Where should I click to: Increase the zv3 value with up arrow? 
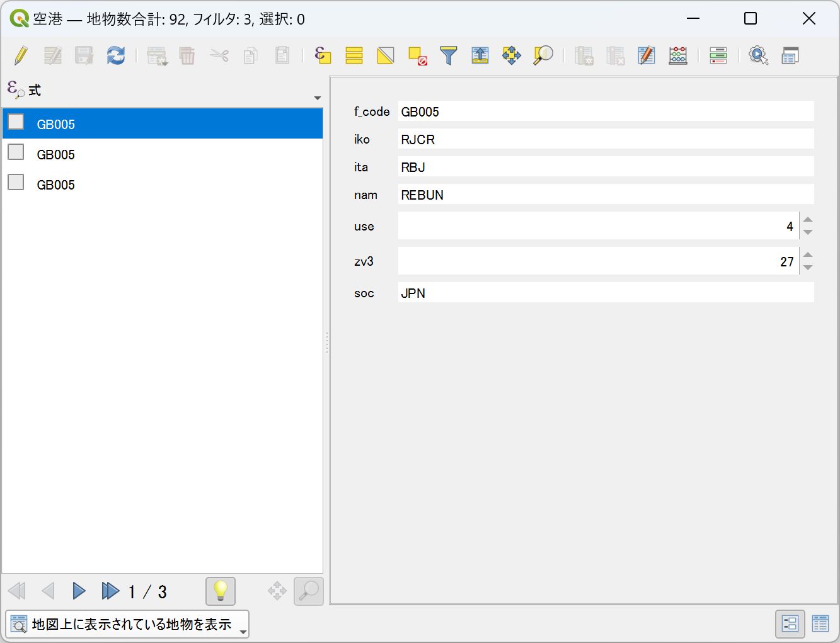pos(808,255)
